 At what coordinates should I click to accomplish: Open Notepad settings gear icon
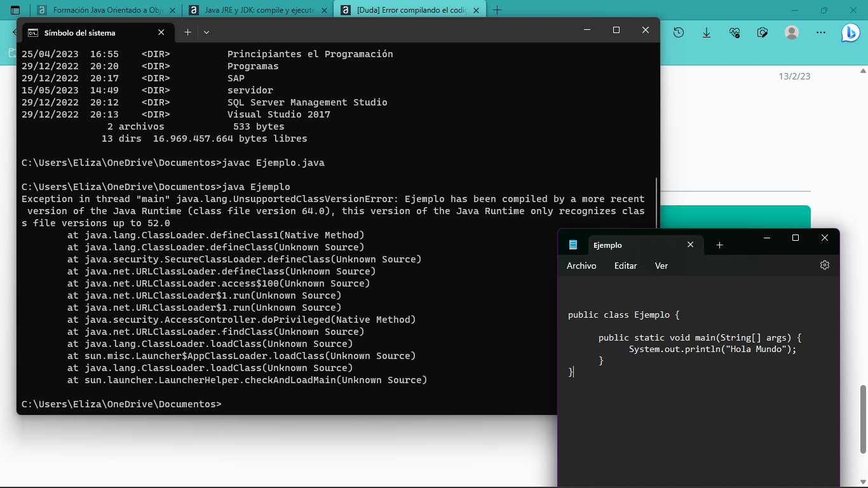825,266
